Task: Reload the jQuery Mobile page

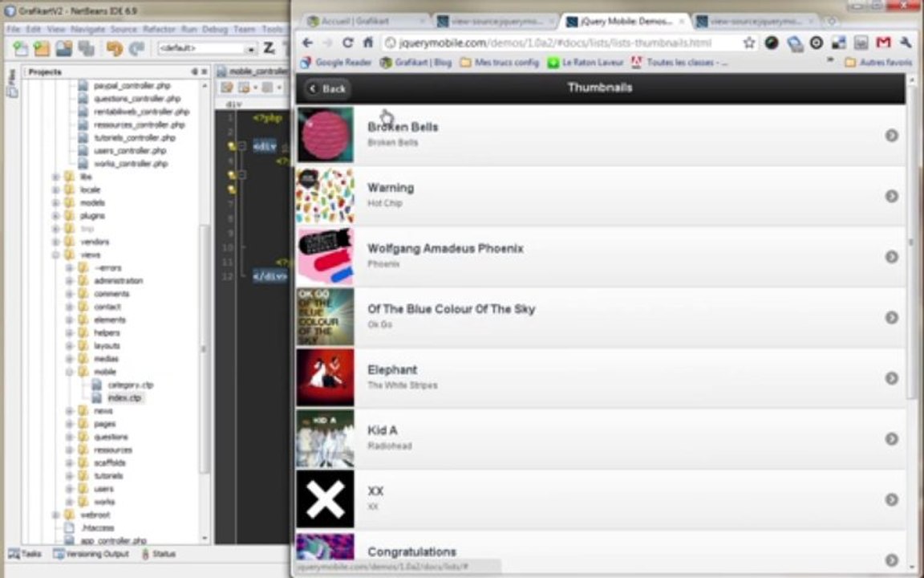Action: (x=347, y=43)
